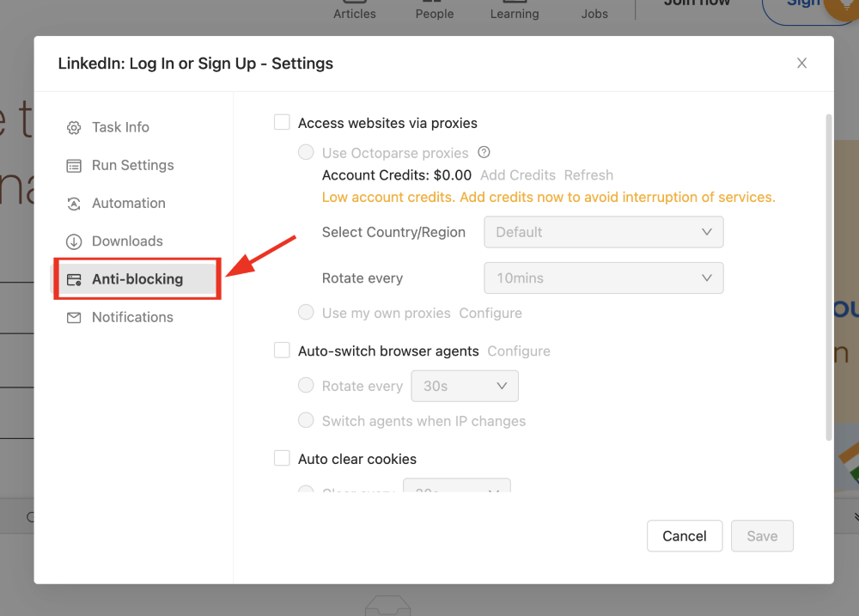The height and width of the screenshot is (616, 859).
Task: Click the Add Credits link
Action: (x=518, y=174)
